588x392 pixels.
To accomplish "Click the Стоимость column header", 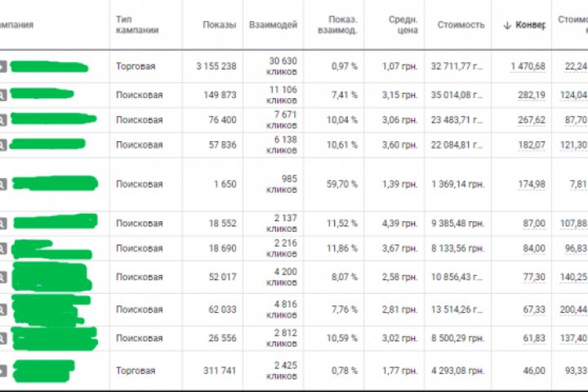I will (461, 25).
